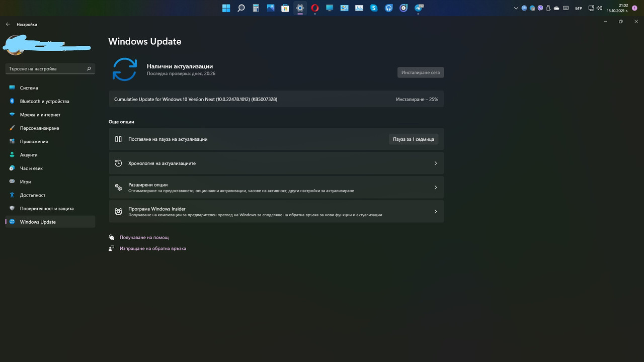The width and height of the screenshot is (644, 362).
Task: Click the magnifier icon in search box
Action: (x=89, y=69)
